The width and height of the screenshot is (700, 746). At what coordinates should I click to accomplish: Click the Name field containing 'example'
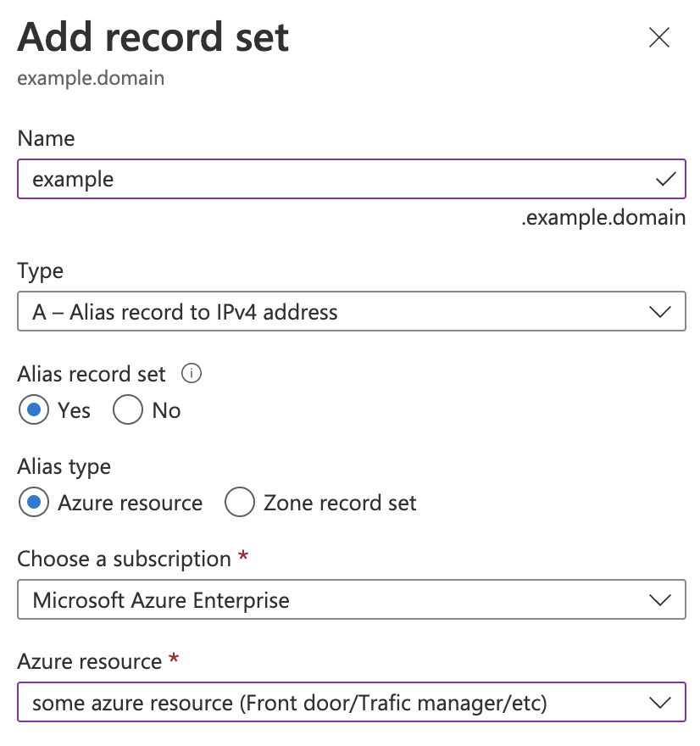[x=352, y=179]
